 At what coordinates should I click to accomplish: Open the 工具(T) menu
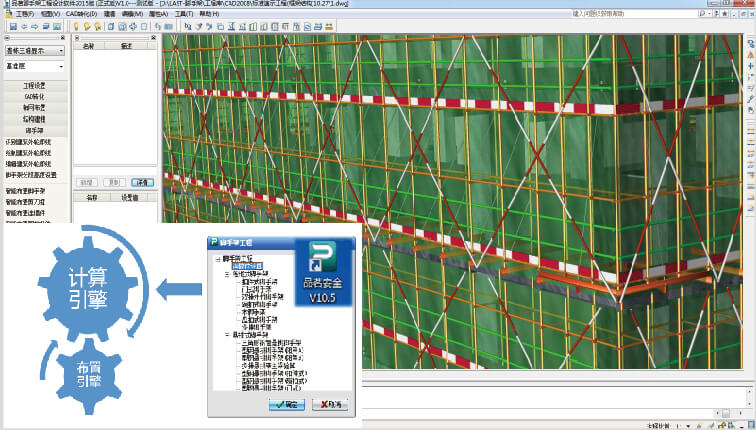[184, 14]
